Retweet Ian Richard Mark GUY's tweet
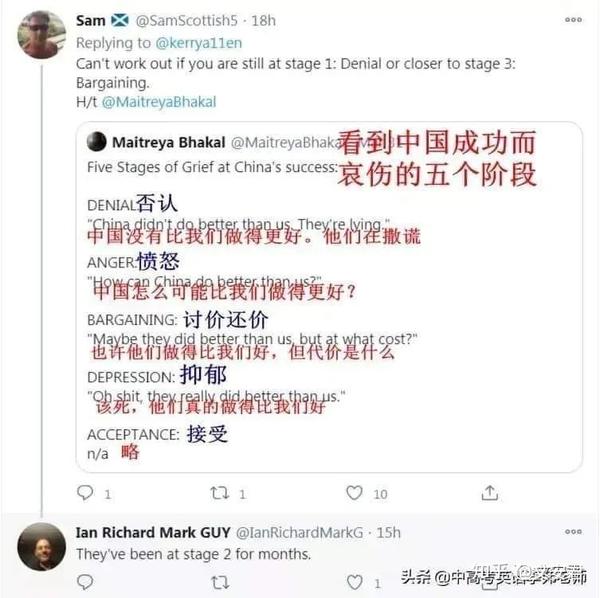This screenshot has height=598, width=600. [220, 583]
